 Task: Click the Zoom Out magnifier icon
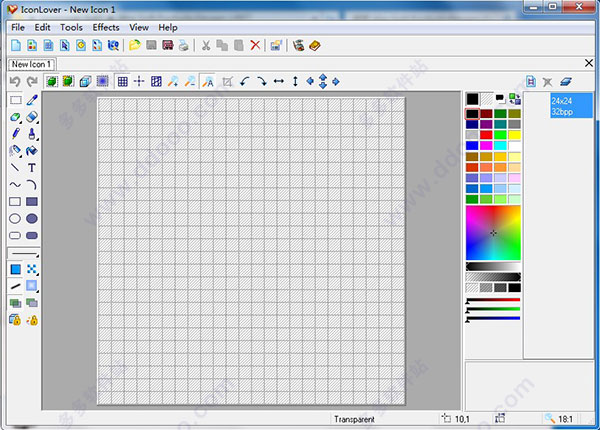(x=190, y=81)
